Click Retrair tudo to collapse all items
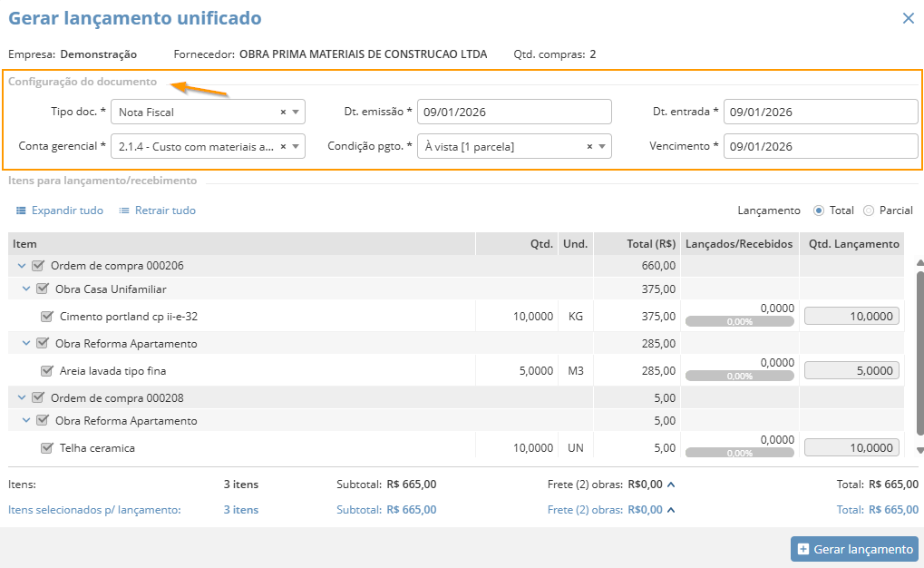This screenshot has width=924, height=568. tap(157, 211)
